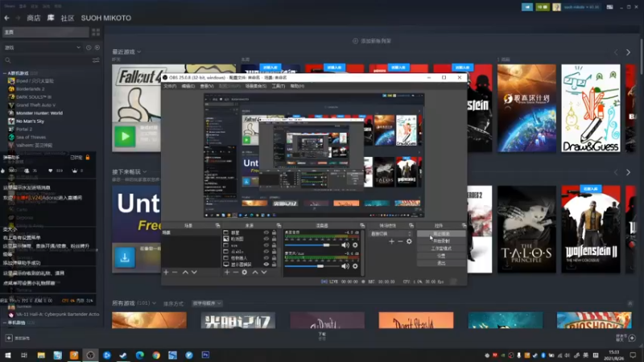Mute mic/aux audio in OBS mixer
The height and width of the screenshot is (362, 644).
pos(345,266)
